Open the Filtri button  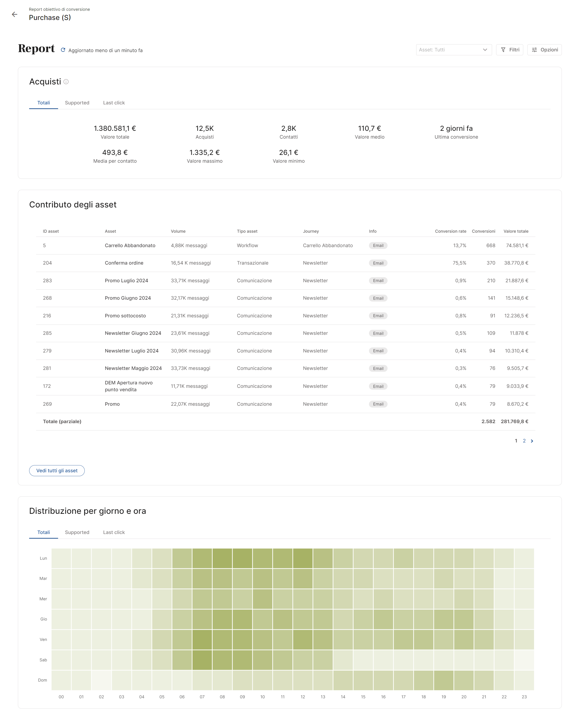pos(510,50)
